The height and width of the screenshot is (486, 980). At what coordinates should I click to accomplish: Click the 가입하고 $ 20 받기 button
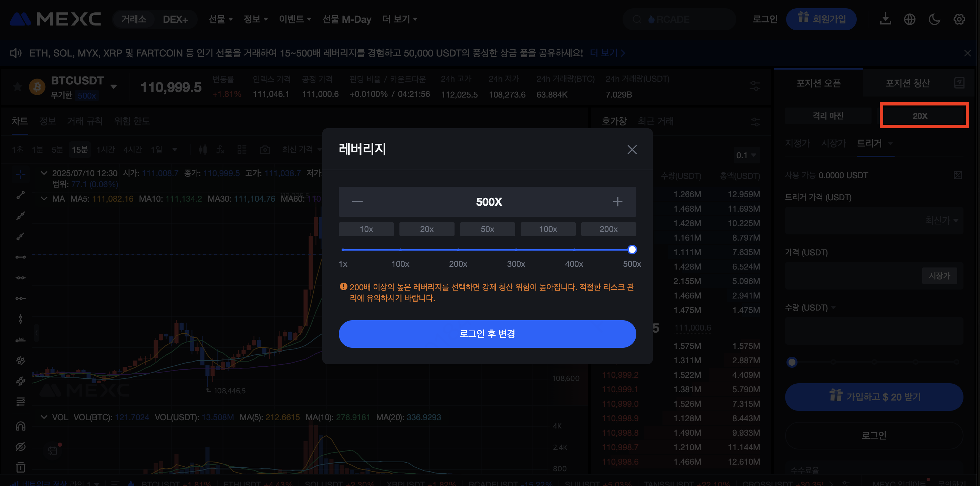coord(874,397)
